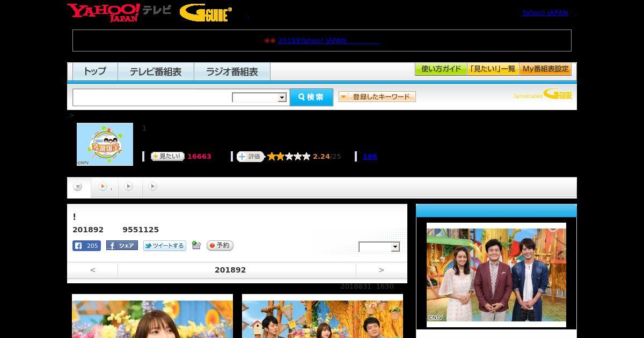The height and width of the screenshot is (338, 644).
Task: Go to previous date with < arrow
Action: 92,270
